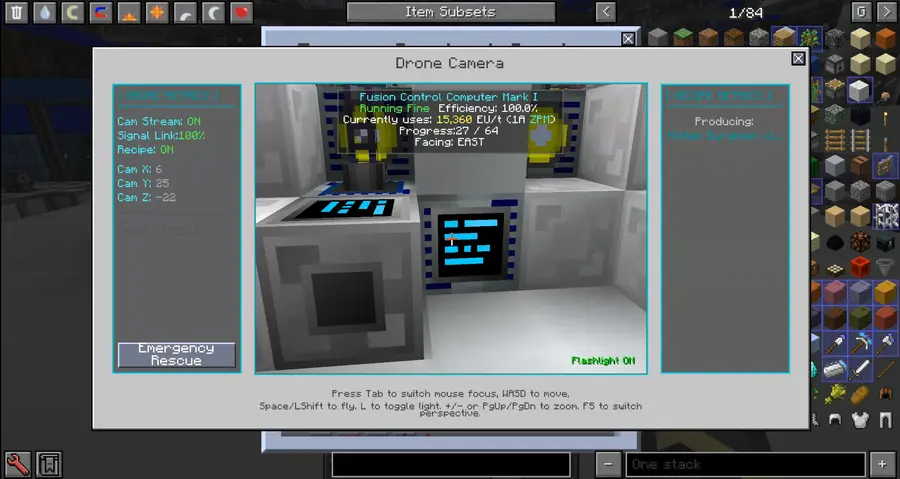The image size is (900, 479).
Task: Set time to dawn with sunrise icon
Action: pyautogui.click(x=129, y=12)
